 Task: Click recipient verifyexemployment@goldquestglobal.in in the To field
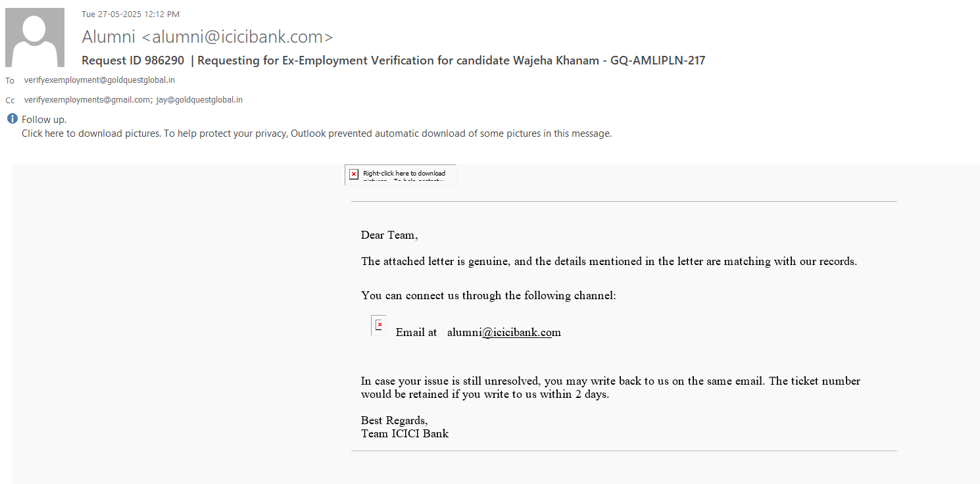pyautogui.click(x=99, y=80)
